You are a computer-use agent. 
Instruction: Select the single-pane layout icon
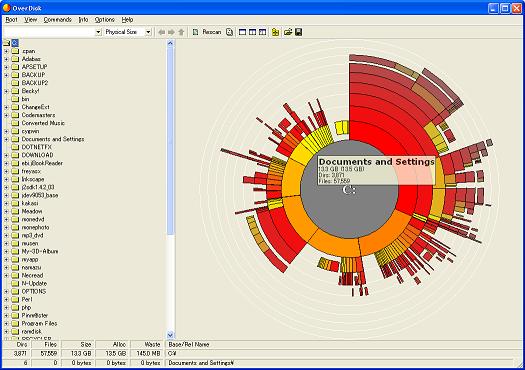243,32
